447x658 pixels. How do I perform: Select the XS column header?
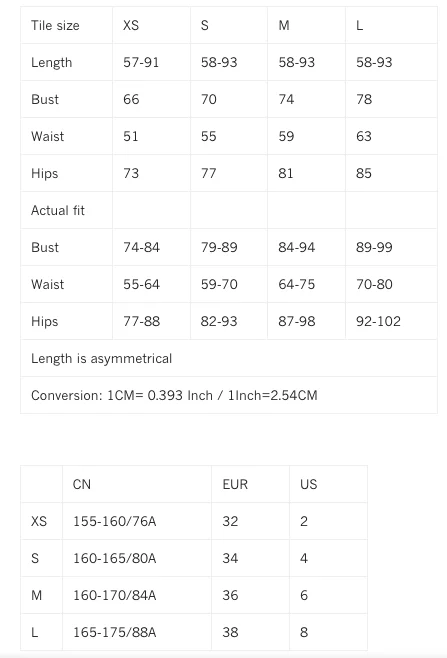click(x=131, y=26)
